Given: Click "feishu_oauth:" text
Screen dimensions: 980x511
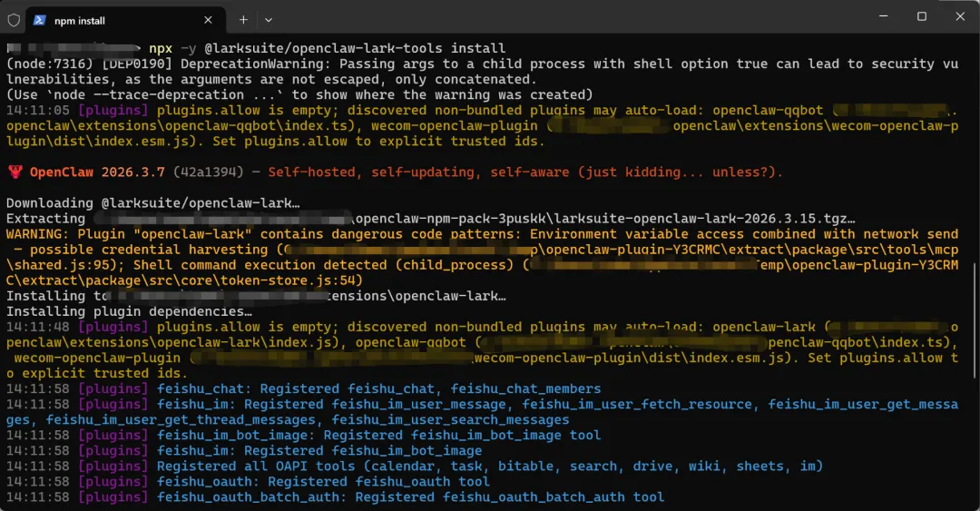Looking at the screenshot, I should click(208, 482).
